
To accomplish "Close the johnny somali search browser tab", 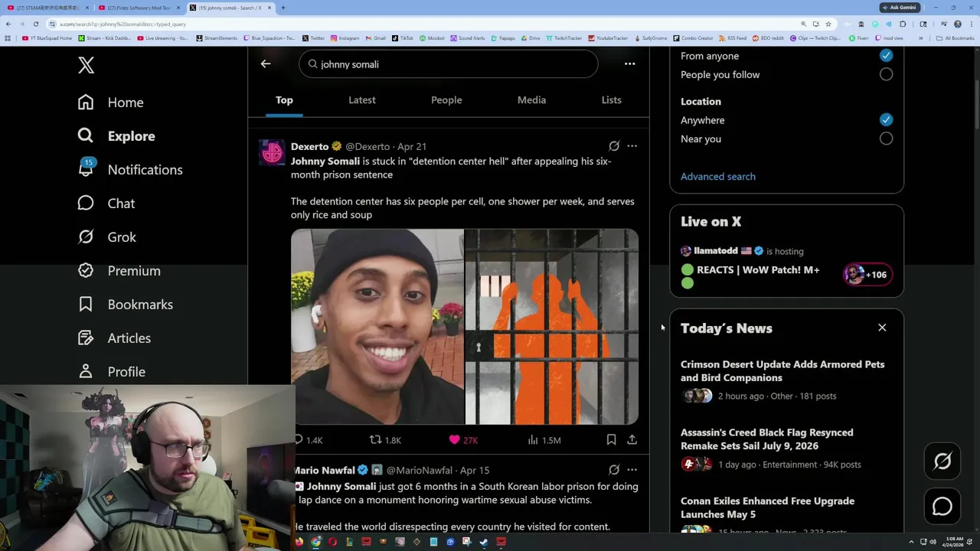I will [269, 8].
